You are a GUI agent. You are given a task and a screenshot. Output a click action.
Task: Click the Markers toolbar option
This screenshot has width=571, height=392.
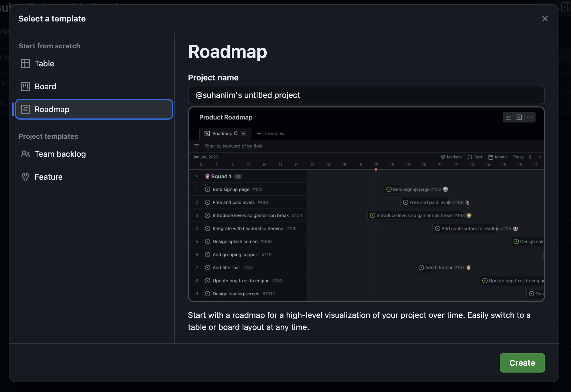coord(451,157)
